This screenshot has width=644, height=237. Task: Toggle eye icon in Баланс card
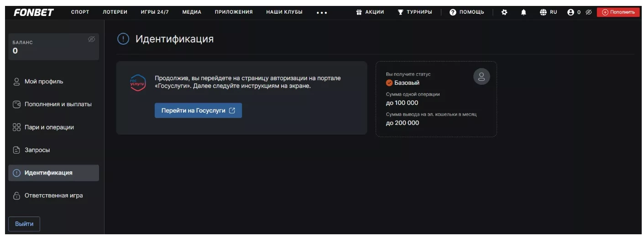coord(91,40)
